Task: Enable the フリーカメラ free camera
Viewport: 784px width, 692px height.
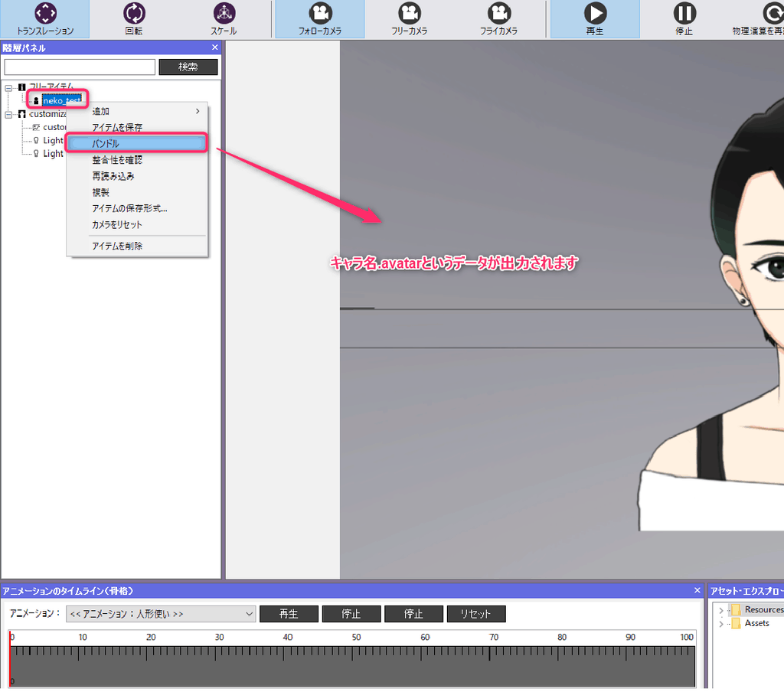Action: pos(410,19)
